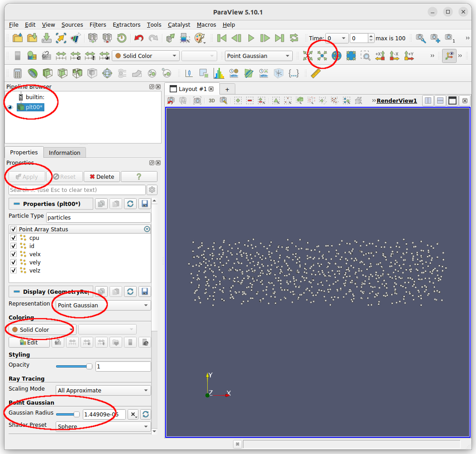Click the Opacity slider handle
476x454 pixels.
(x=89, y=366)
